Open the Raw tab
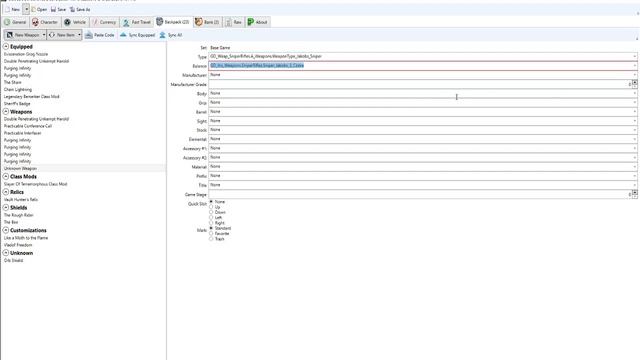Image resolution: width=640 pixels, height=360 pixels. click(x=234, y=22)
